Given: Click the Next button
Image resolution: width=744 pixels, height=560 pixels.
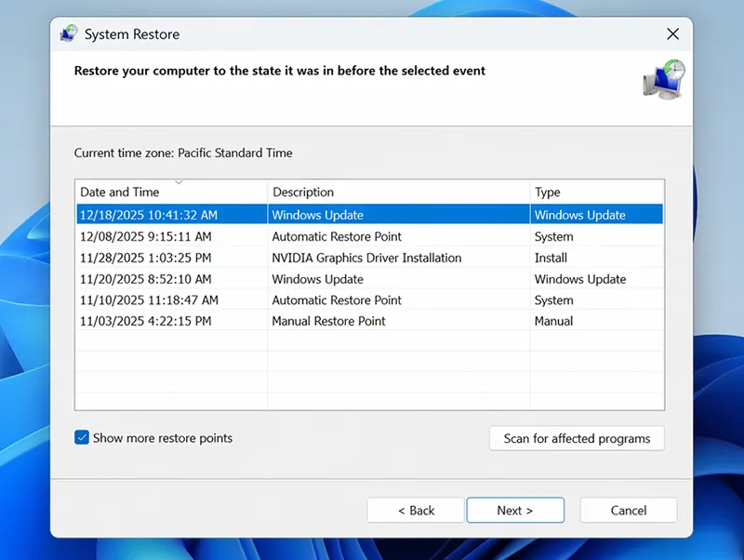Looking at the screenshot, I should click(x=514, y=510).
